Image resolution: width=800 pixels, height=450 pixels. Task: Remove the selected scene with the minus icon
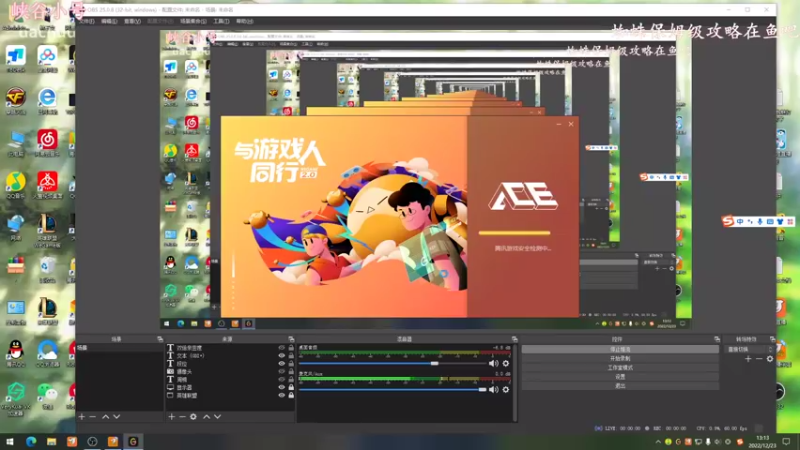click(x=92, y=417)
